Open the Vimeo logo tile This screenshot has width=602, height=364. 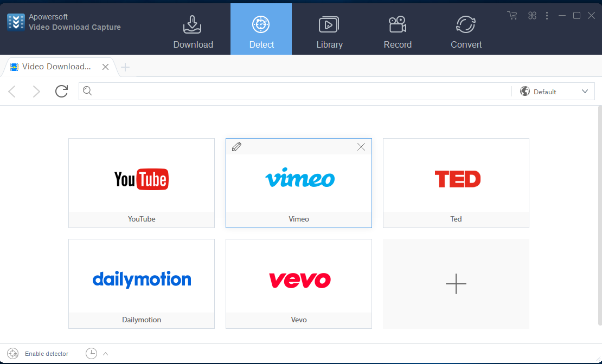pyautogui.click(x=300, y=178)
